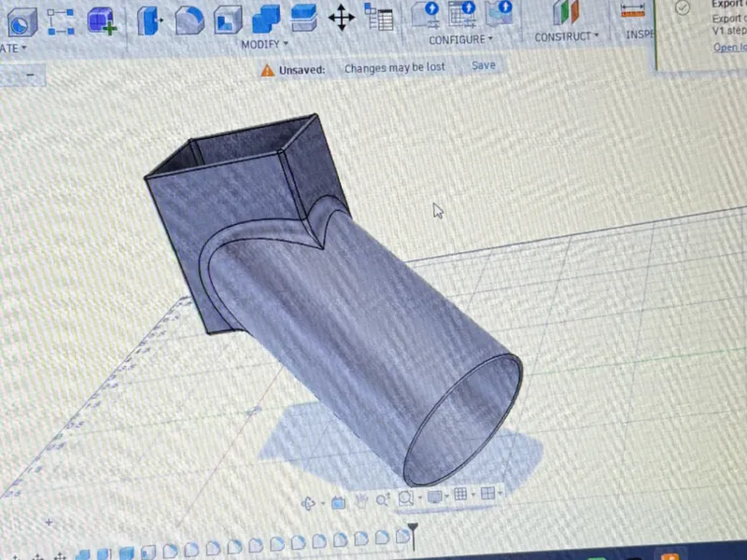Image resolution: width=747 pixels, height=560 pixels.
Task: Open the Zoom Fit dropdown arrow
Action: (x=419, y=498)
